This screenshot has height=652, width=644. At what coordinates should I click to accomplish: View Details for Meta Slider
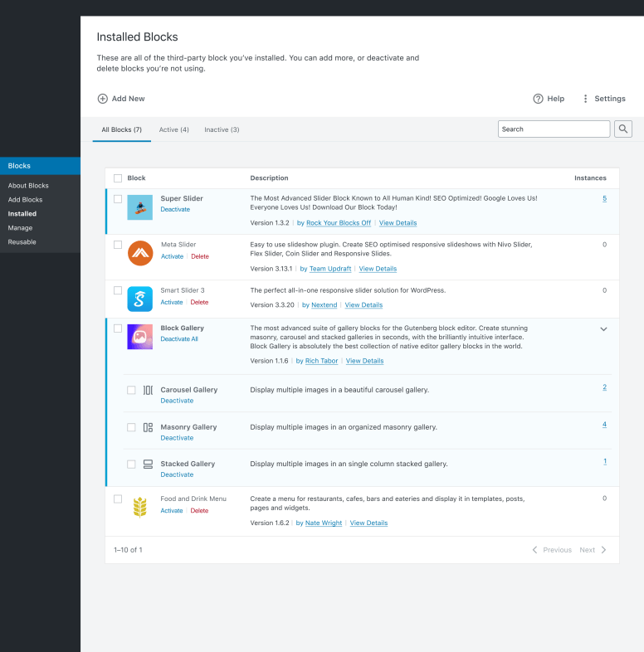coord(378,269)
